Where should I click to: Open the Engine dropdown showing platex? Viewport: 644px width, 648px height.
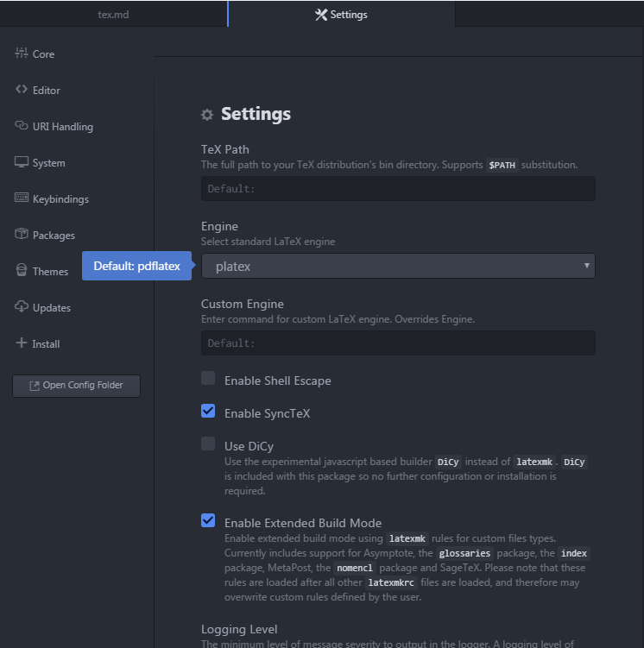398,267
